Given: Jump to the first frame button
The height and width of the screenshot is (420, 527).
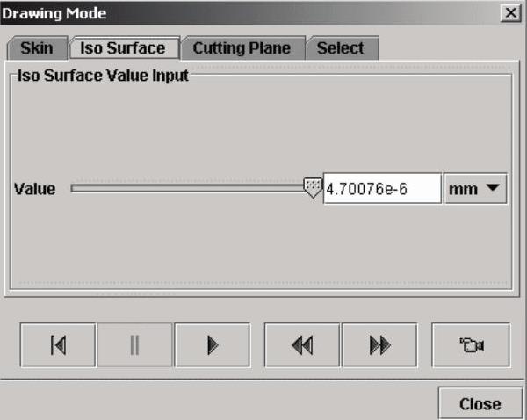Looking at the screenshot, I should click(58, 345).
